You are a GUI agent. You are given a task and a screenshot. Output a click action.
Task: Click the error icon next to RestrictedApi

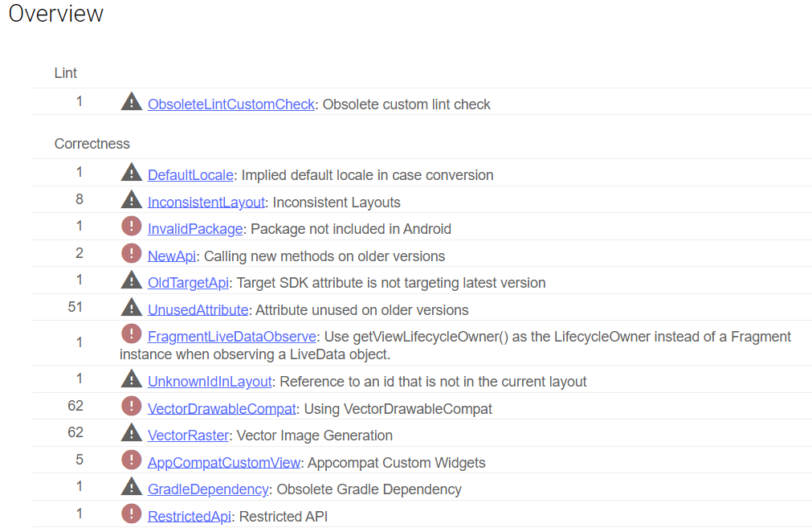coord(131,514)
